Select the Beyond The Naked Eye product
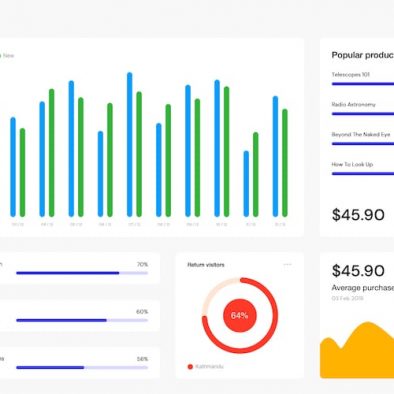Screen dimensions: 394x394 (361, 135)
